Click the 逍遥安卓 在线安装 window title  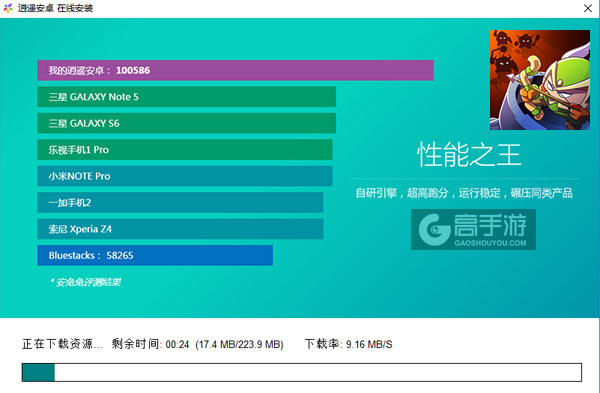pos(55,8)
